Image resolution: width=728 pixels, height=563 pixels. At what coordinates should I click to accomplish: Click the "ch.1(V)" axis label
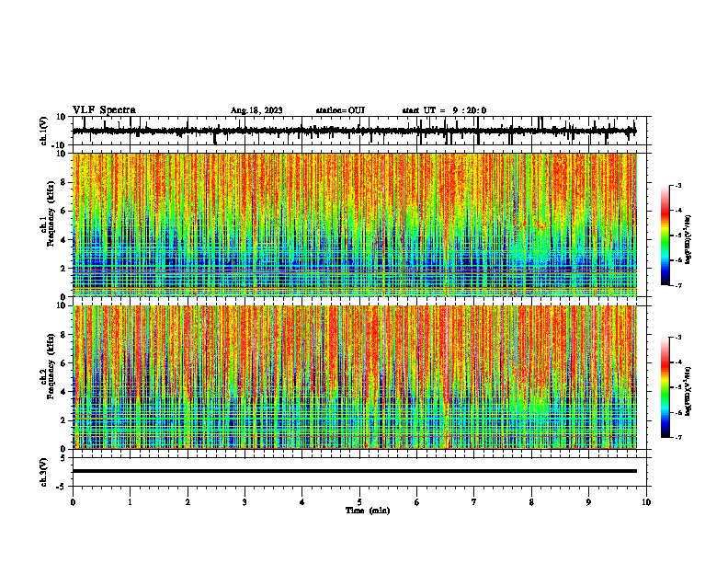pos(44,131)
